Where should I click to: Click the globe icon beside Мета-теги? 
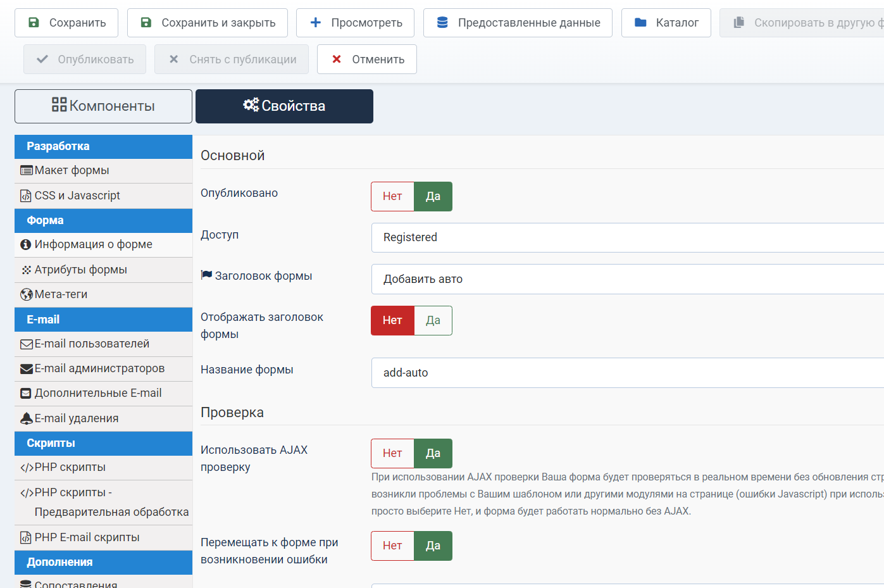coord(26,295)
